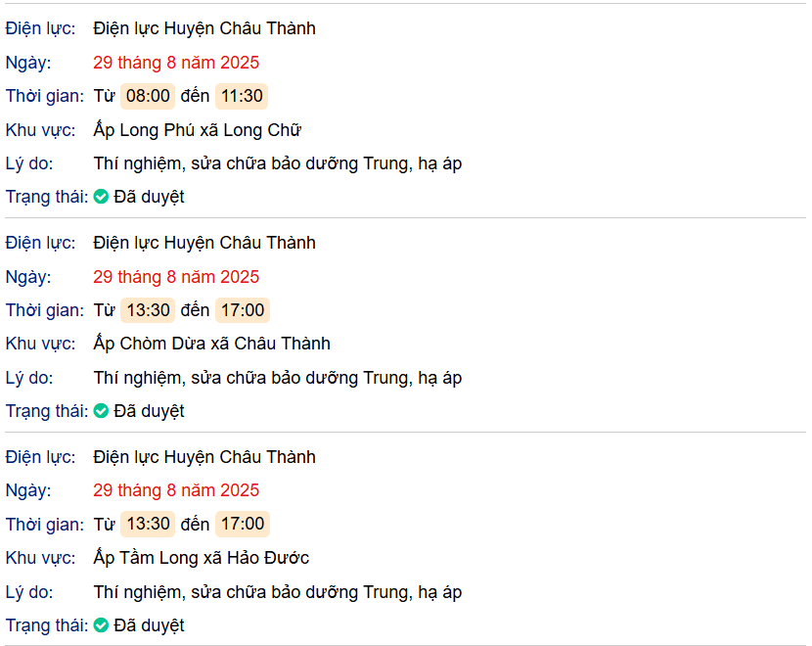The image size is (812, 646).
Task: Click the 13:30 badge for Ấp Tầm Long
Action: (x=148, y=525)
